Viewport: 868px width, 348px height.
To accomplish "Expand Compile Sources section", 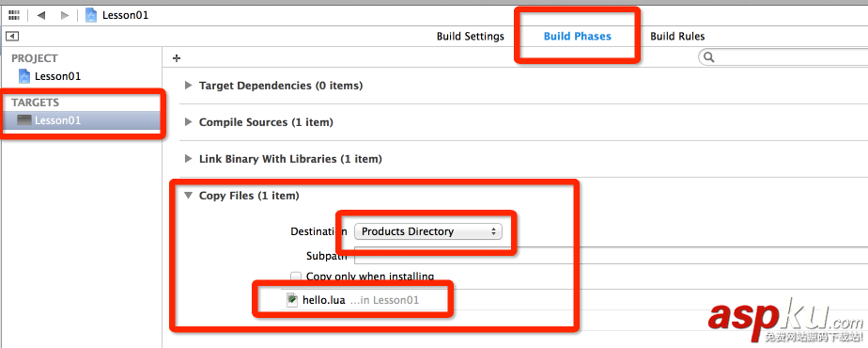I will pyautogui.click(x=188, y=122).
